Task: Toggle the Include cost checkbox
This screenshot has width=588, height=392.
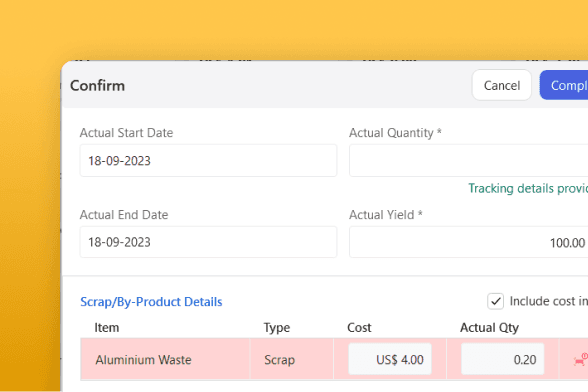Action: [x=495, y=301]
